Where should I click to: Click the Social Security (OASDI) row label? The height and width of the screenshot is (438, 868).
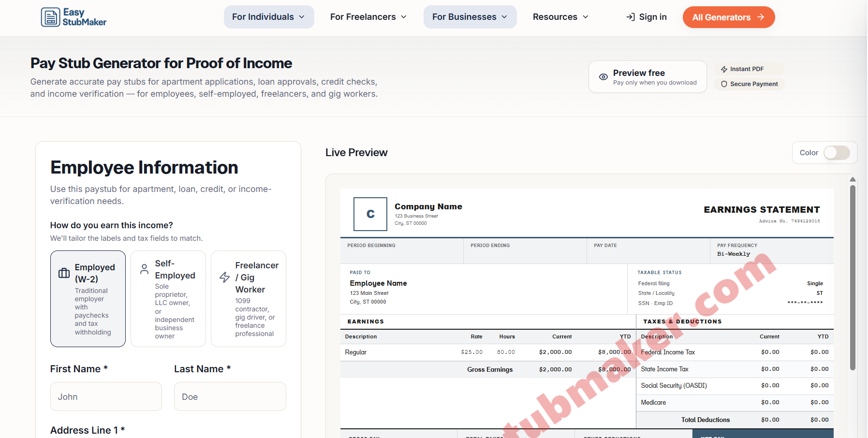point(674,386)
